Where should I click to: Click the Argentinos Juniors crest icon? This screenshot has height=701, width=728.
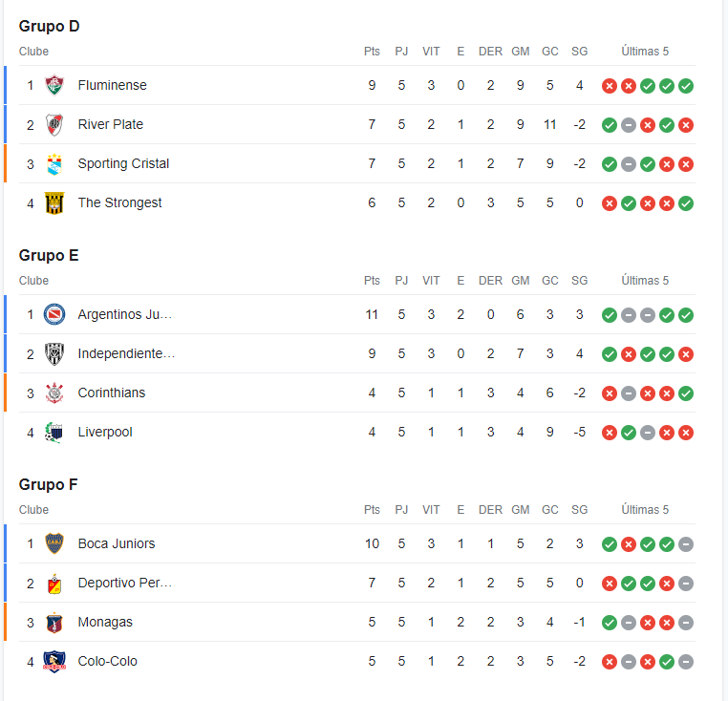(54, 314)
